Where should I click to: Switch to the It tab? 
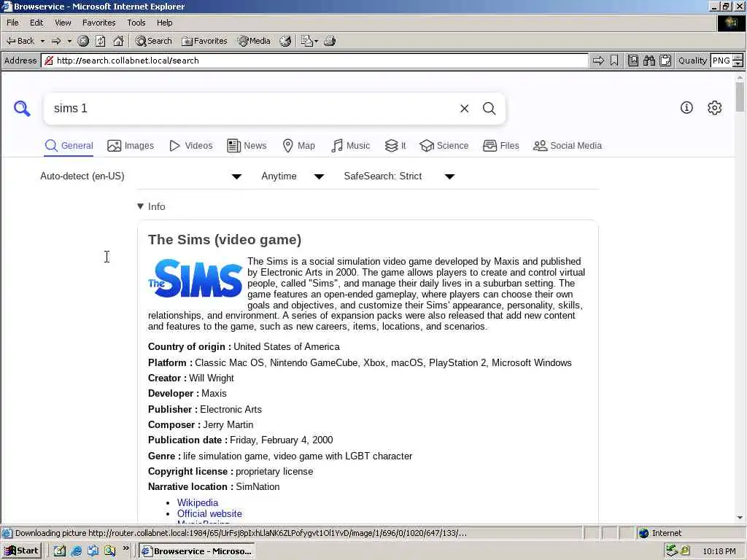point(395,146)
